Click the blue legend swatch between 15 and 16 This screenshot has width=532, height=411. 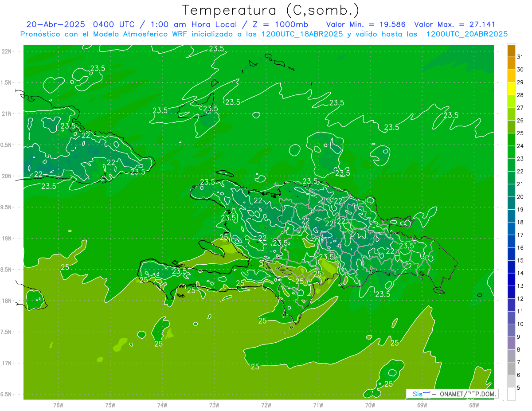point(511,254)
